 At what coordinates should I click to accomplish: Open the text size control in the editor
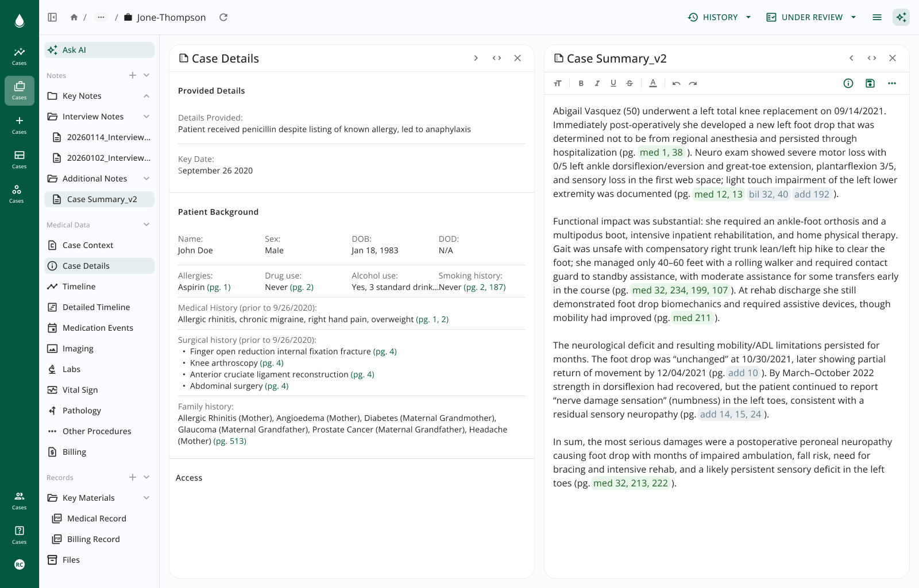pos(557,83)
